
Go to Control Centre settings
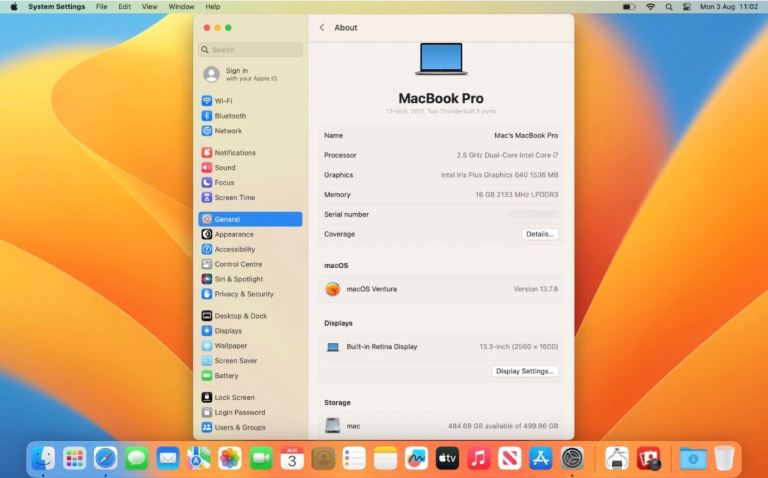250,264
